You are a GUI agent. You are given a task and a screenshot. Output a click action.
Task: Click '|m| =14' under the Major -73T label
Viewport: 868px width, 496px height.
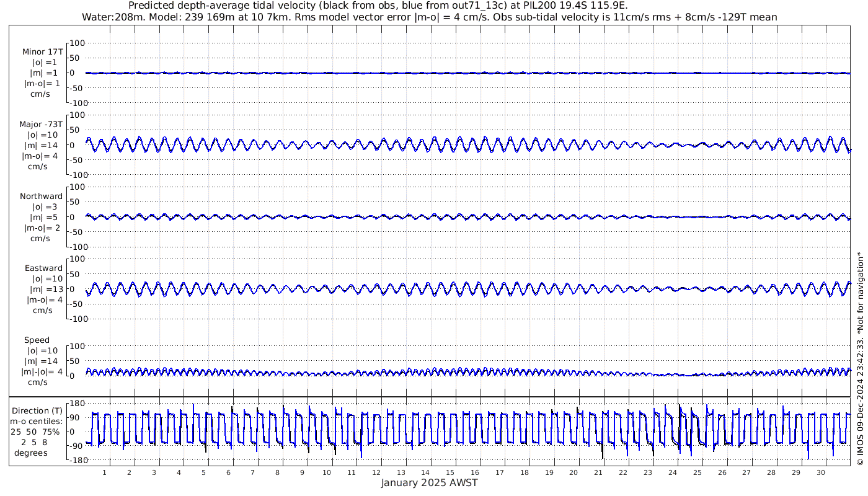coord(43,146)
